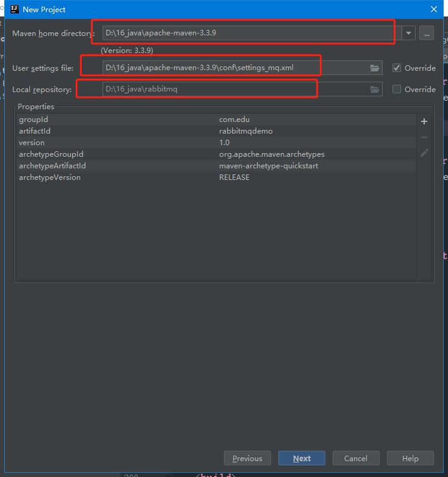Viewport: 448px width, 477px height.
Task: Select the archetypeGroupId property row
Action: pos(217,154)
